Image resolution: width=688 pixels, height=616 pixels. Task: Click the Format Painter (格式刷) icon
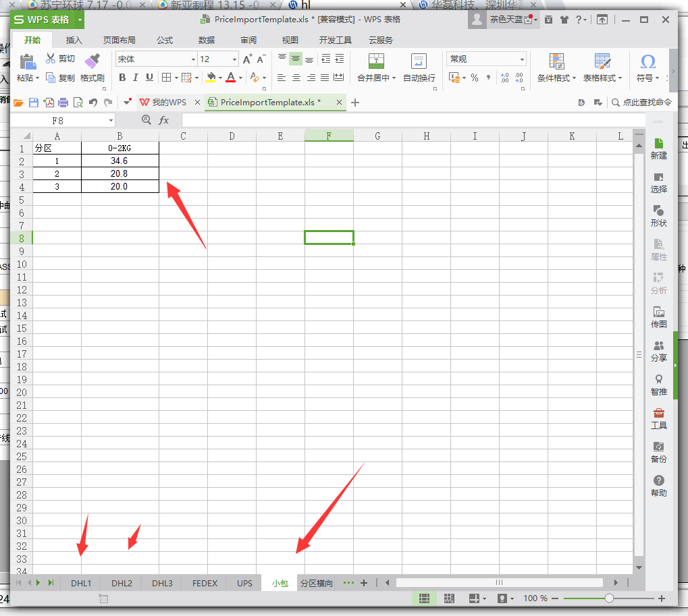tap(92, 62)
